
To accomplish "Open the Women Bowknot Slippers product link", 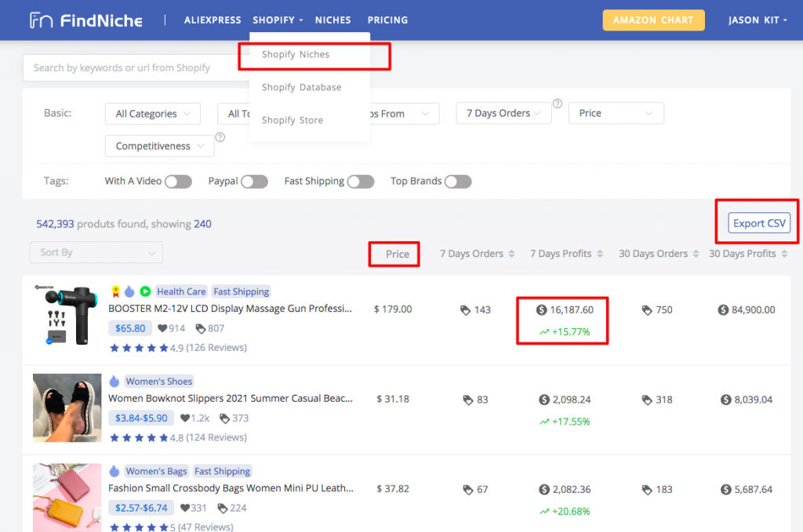I will (x=231, y=398).
